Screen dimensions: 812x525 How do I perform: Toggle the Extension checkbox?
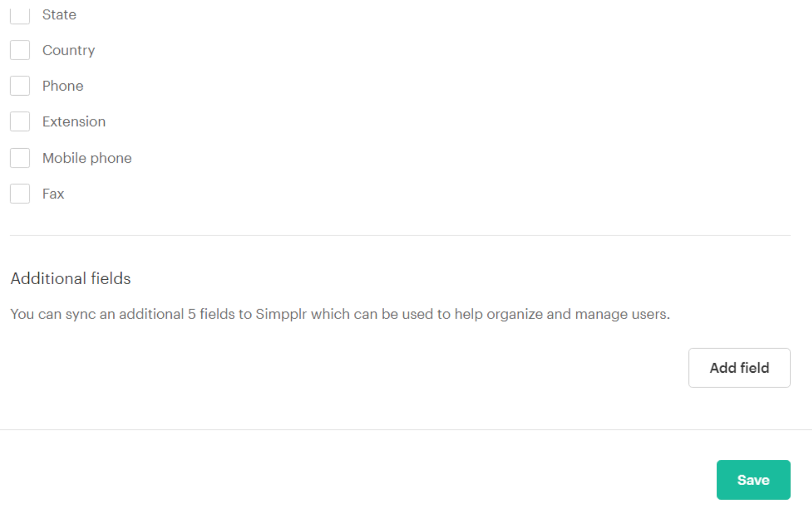coord(20,121)
